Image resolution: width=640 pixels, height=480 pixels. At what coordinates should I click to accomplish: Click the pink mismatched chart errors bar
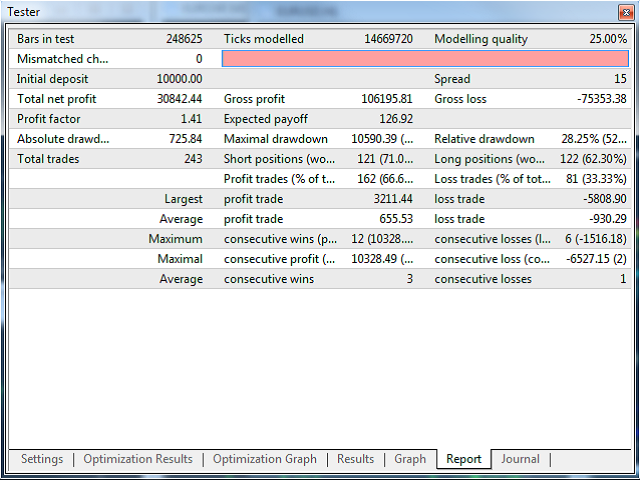coord(424,59)
